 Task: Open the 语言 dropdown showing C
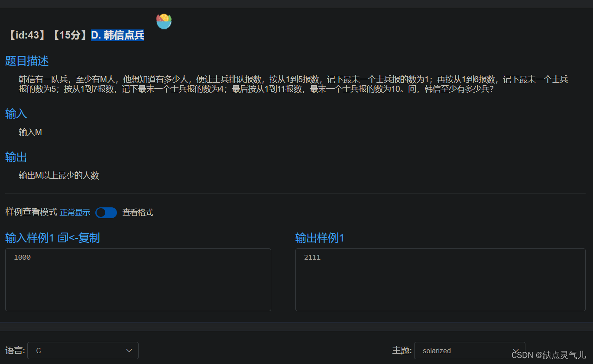click(x=82, y=351)
